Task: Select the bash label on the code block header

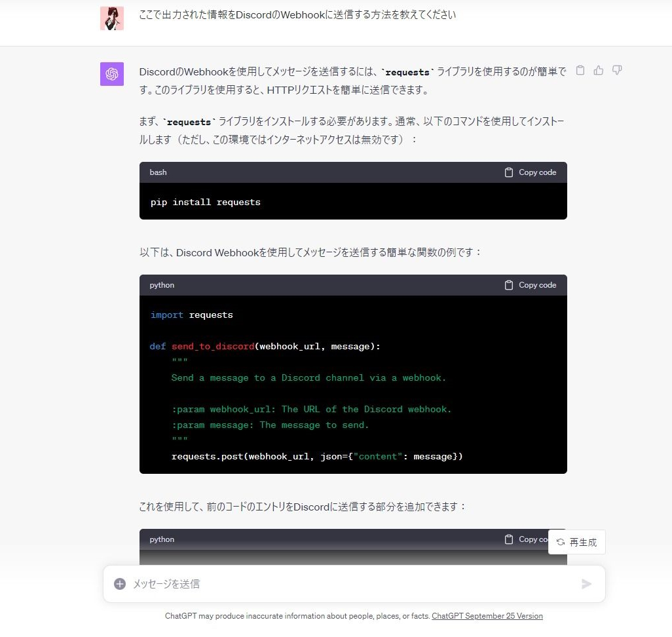Action: click(158, 172)
